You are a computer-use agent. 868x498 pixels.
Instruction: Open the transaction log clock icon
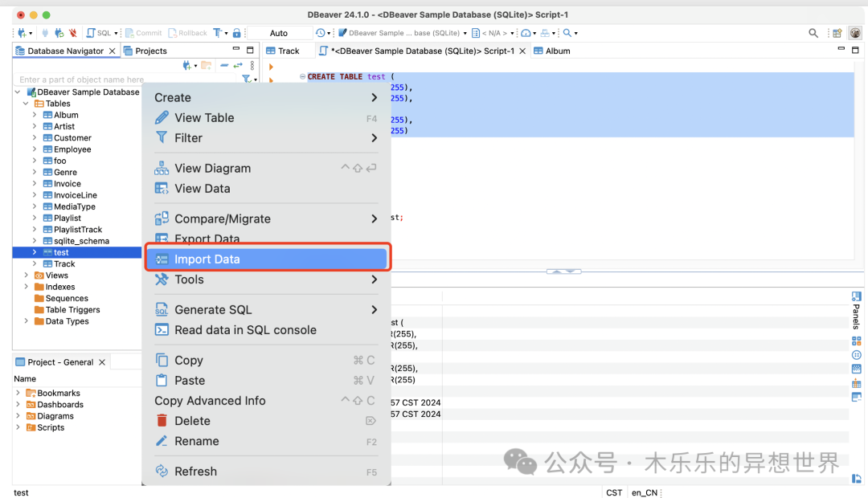tap(321, 33)
